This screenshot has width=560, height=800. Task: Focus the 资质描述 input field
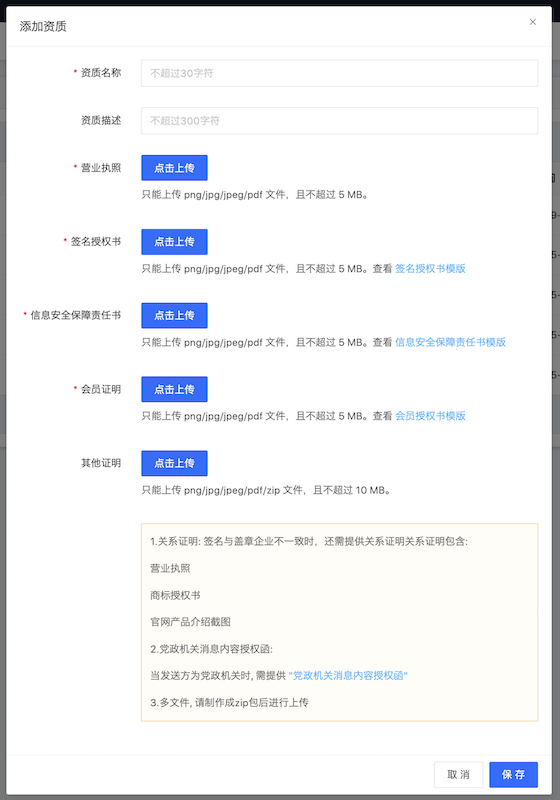[339, 120]
